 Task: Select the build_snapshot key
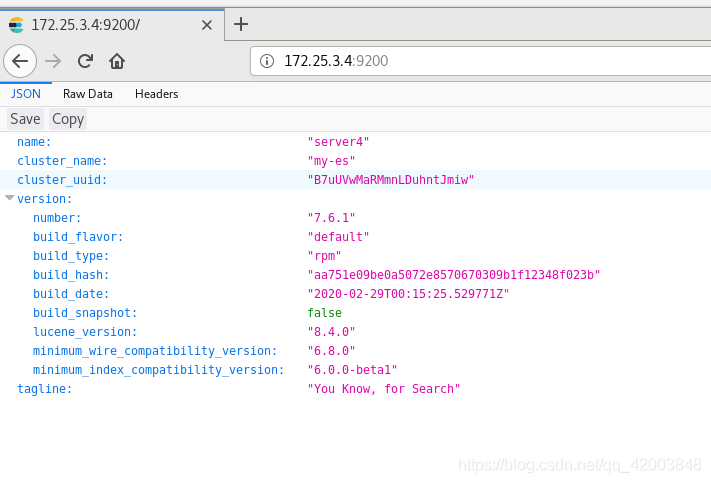pyautogui.click(x=85, y=313)
